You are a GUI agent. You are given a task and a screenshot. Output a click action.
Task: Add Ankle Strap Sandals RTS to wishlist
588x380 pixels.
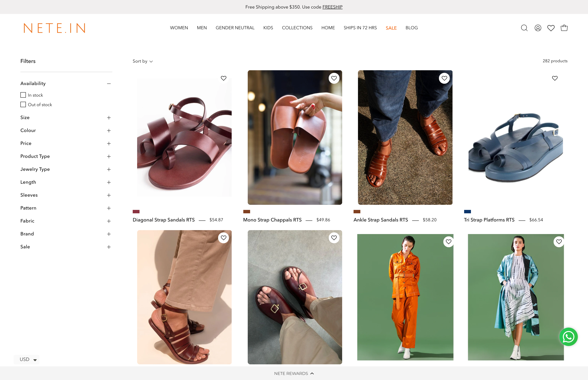click(x=444, y=78)
